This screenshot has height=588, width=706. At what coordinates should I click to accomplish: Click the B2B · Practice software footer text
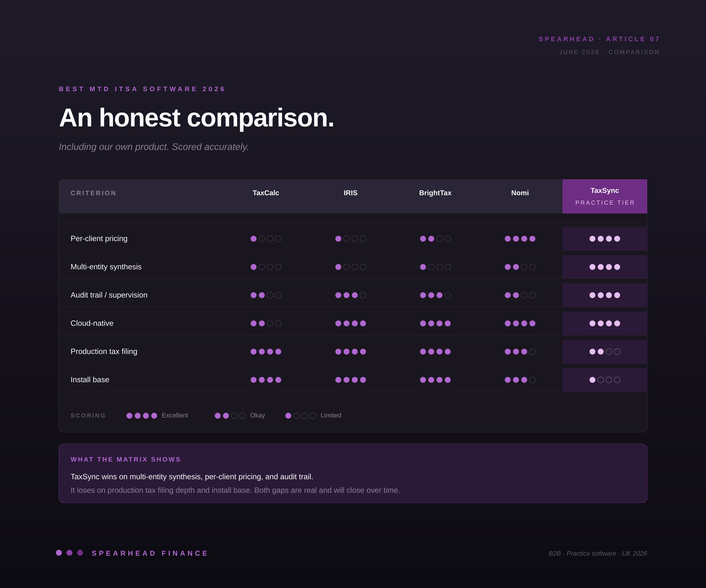[598, 553]
